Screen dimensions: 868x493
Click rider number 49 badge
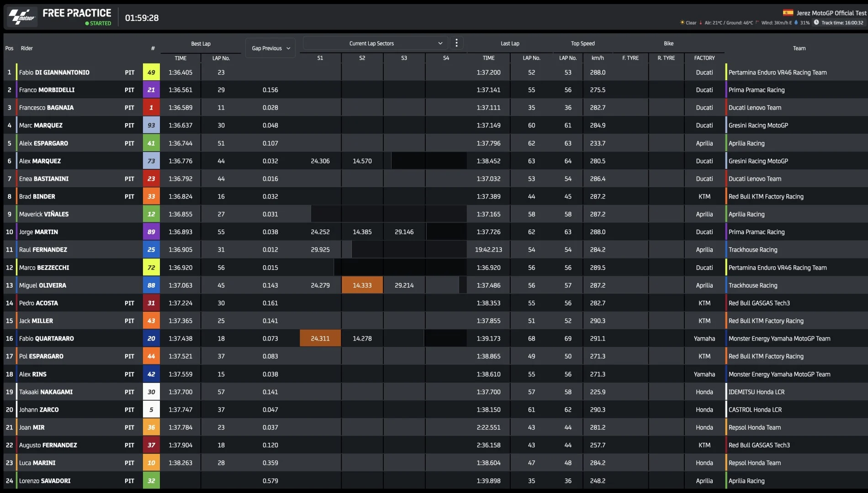pyautogui.click(x=151, y=72)
